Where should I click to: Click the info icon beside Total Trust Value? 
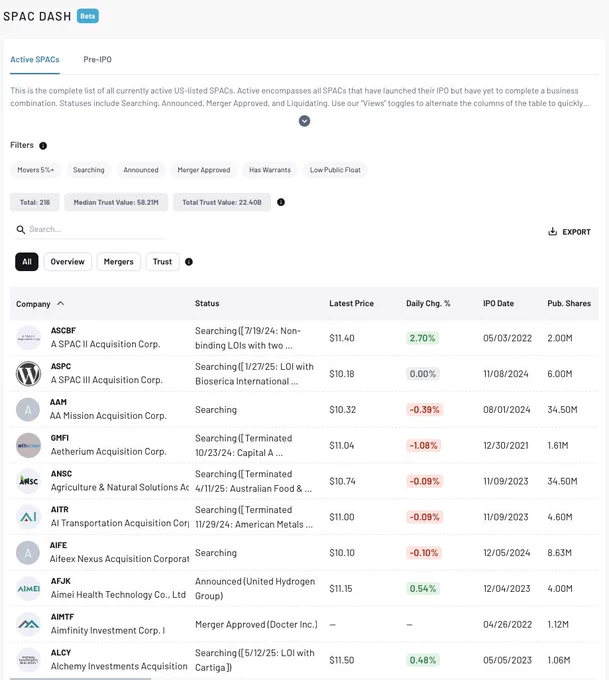tap(281, 202)
